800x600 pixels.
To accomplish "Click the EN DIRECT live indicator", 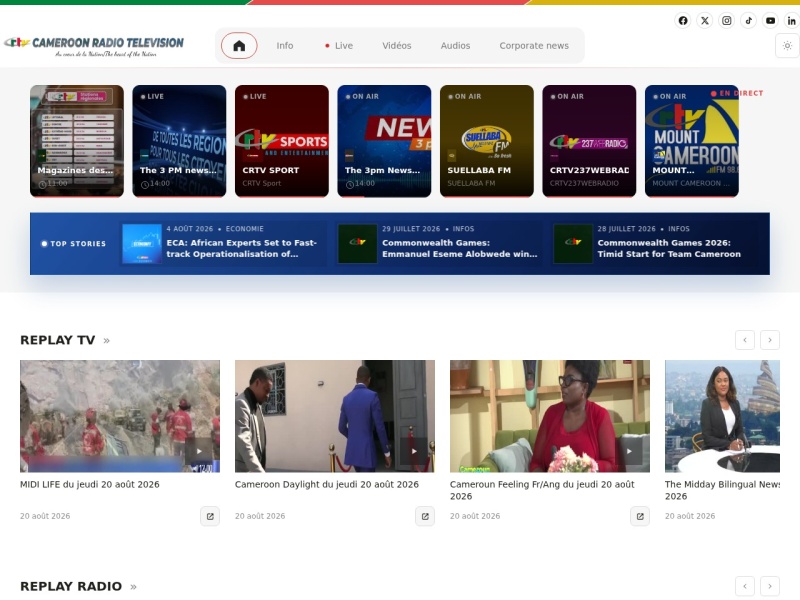I will 737,93.
